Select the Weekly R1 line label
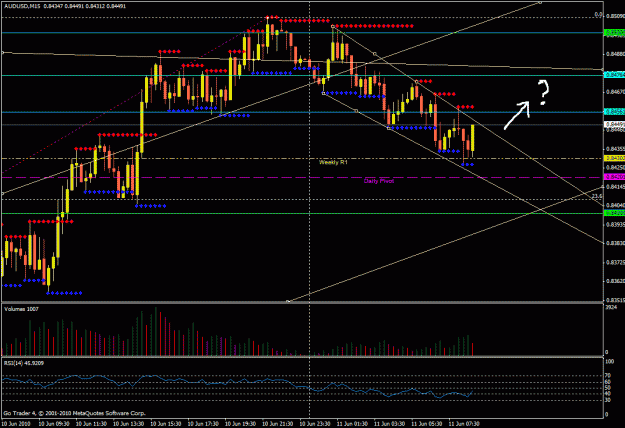This screenshot has height=428, width=625. tap(333, 162)
